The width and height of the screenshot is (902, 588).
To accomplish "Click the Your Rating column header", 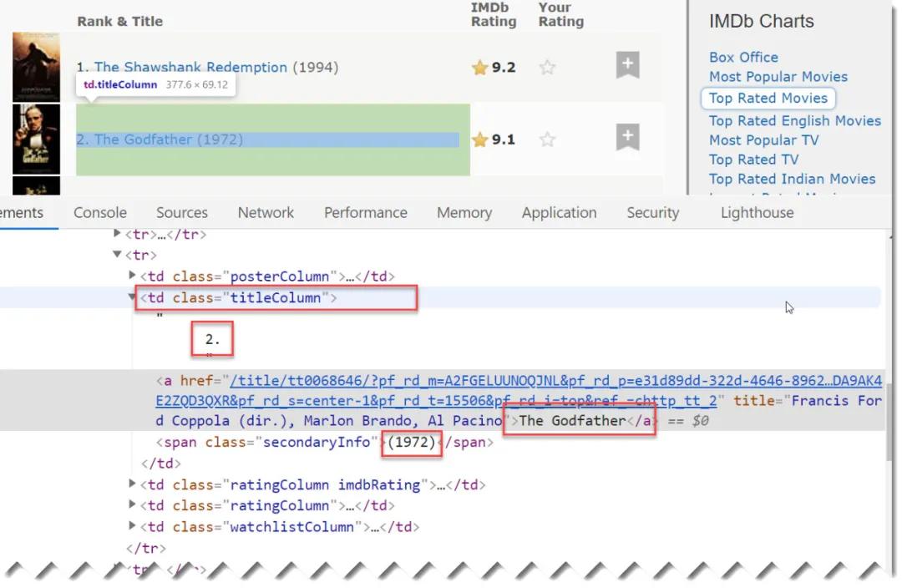I will [x=561, y=14].
